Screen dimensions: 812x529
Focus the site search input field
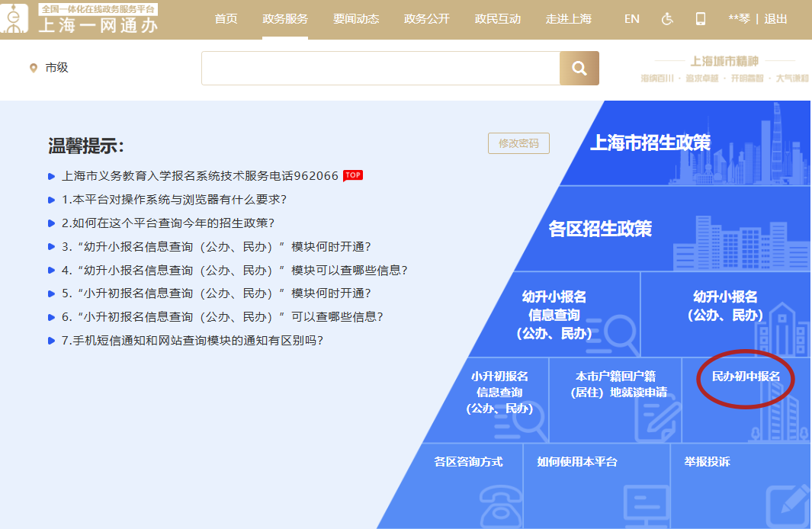point(380,69)
